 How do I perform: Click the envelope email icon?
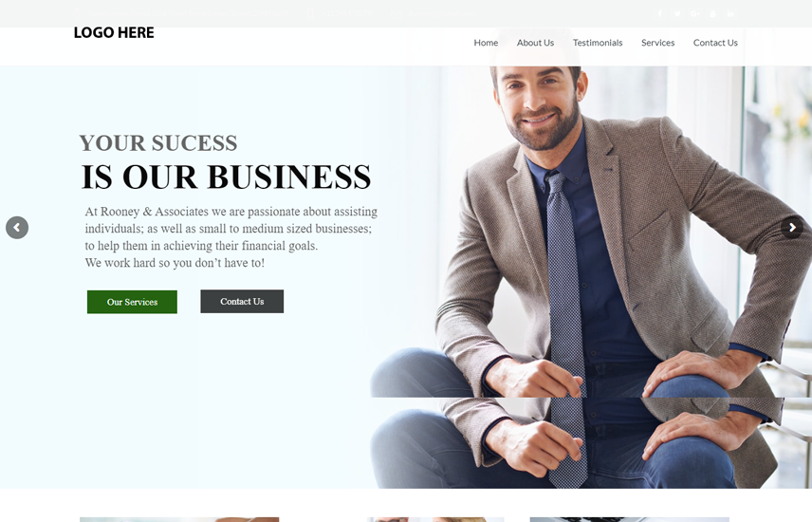[396, 14]
